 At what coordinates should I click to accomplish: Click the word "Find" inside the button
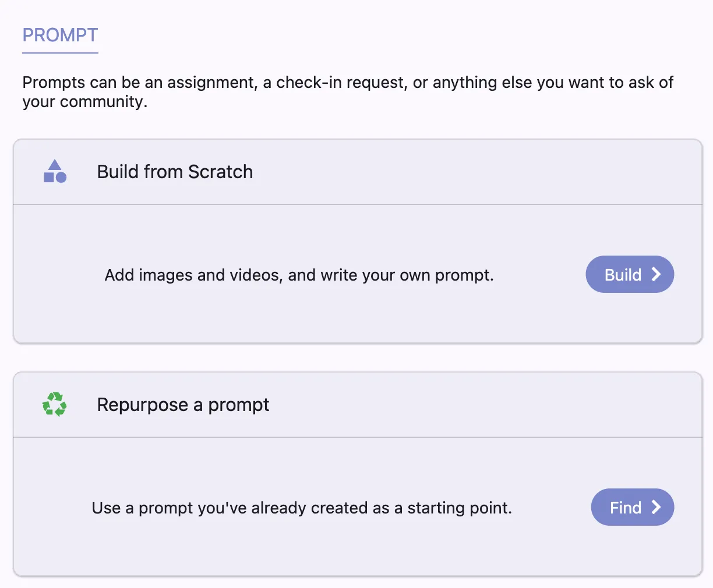[625, 508]
